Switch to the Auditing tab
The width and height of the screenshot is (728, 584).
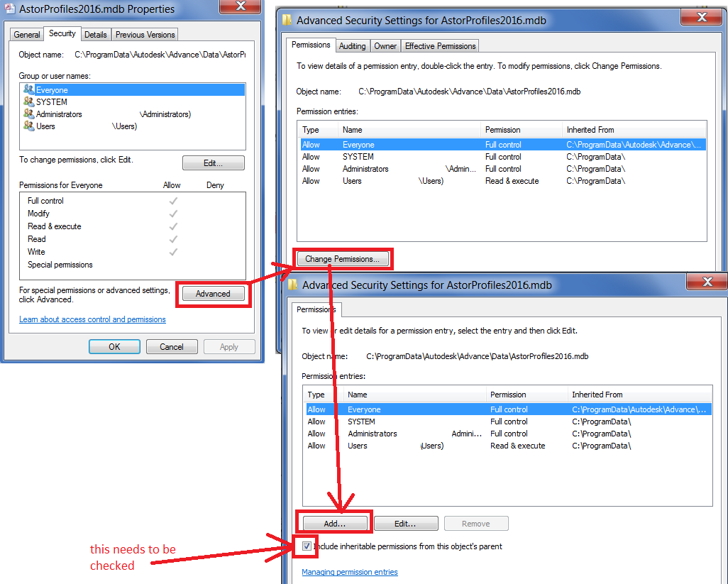click(x=352, y=46)
